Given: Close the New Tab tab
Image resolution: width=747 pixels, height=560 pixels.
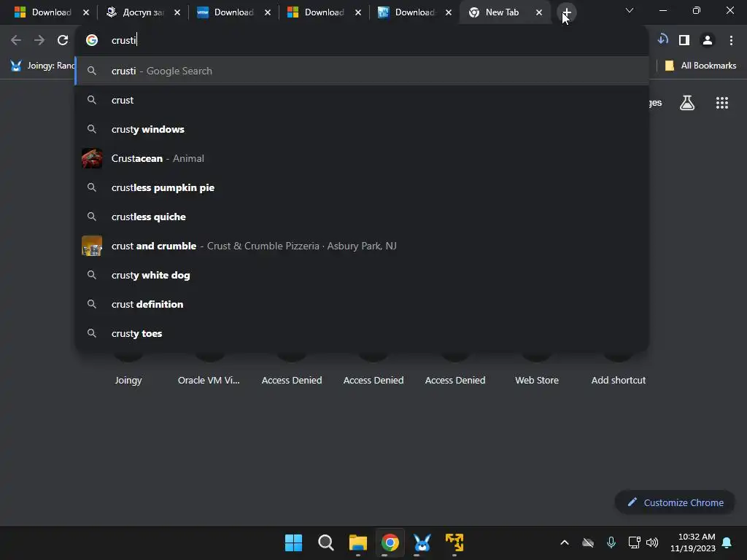Looking at the screenshot, I should point(539,12).
